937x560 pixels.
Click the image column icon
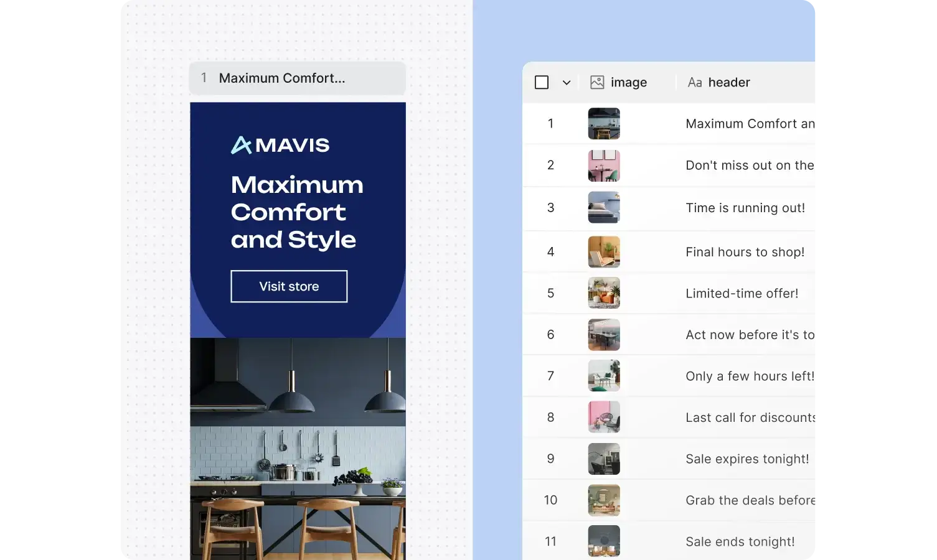[597, 82]
